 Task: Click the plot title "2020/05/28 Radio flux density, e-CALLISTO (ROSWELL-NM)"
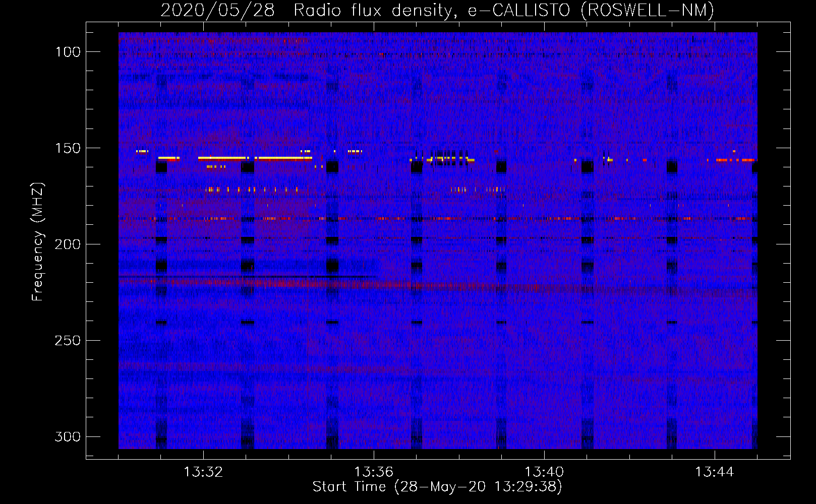[x=437, y=10]
